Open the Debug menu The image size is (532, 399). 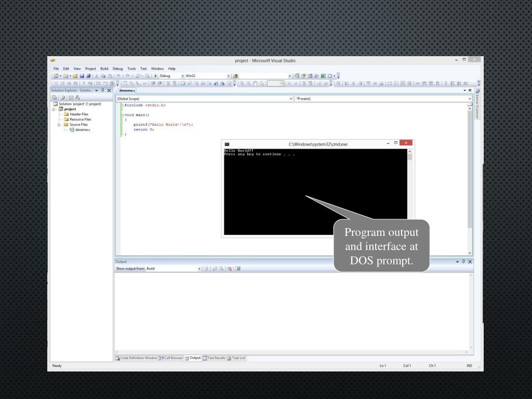[x=118, y=69]
